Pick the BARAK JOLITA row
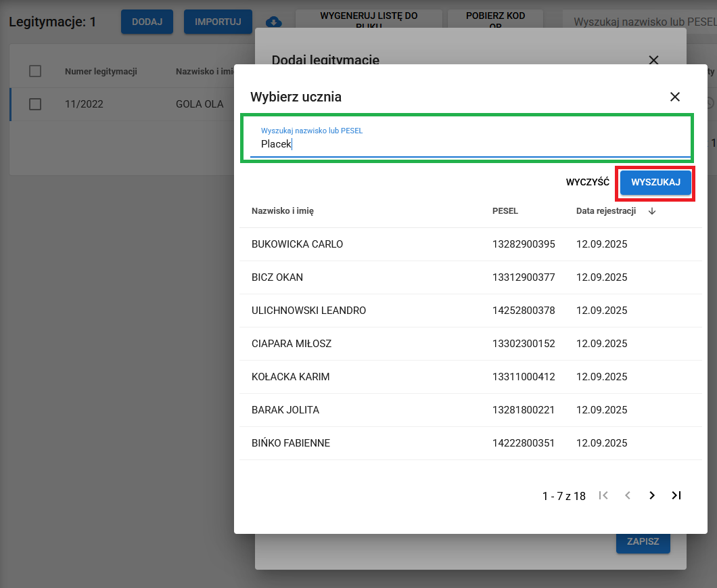The image size is (717, 588). click(285, 410)
